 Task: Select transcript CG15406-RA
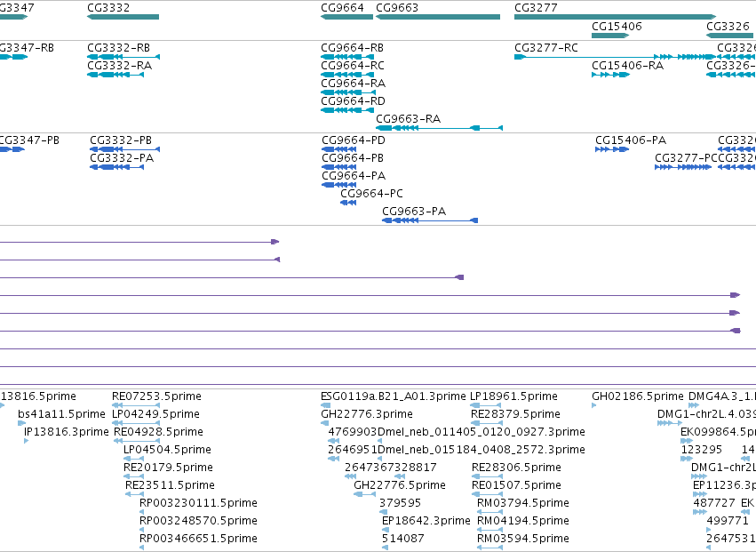point(611,75)
